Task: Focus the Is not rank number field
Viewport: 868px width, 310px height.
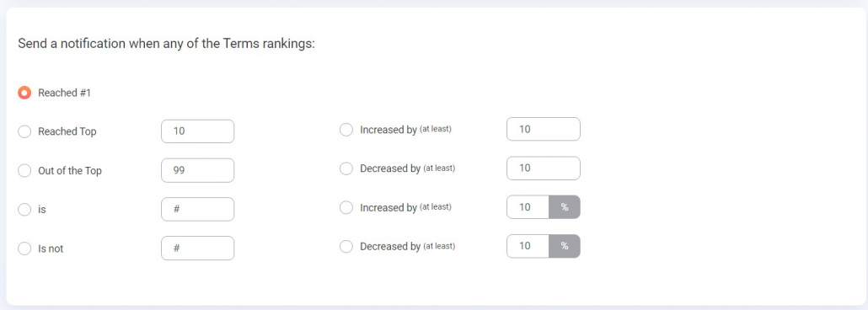Action: tap(198, 249)
